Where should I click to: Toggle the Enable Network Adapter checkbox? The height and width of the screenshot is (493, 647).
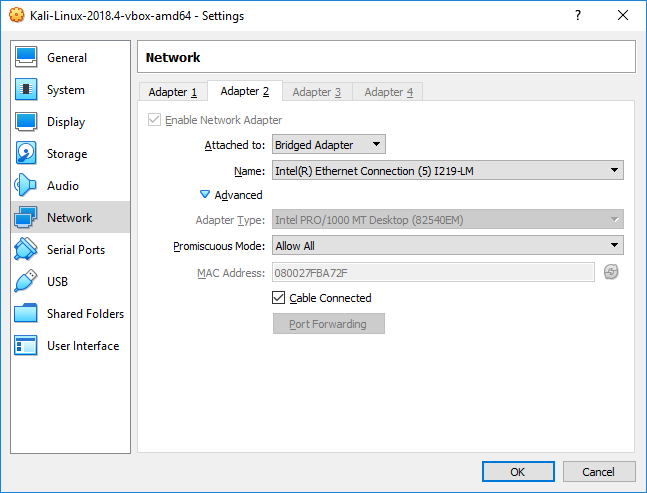[155, 120]
